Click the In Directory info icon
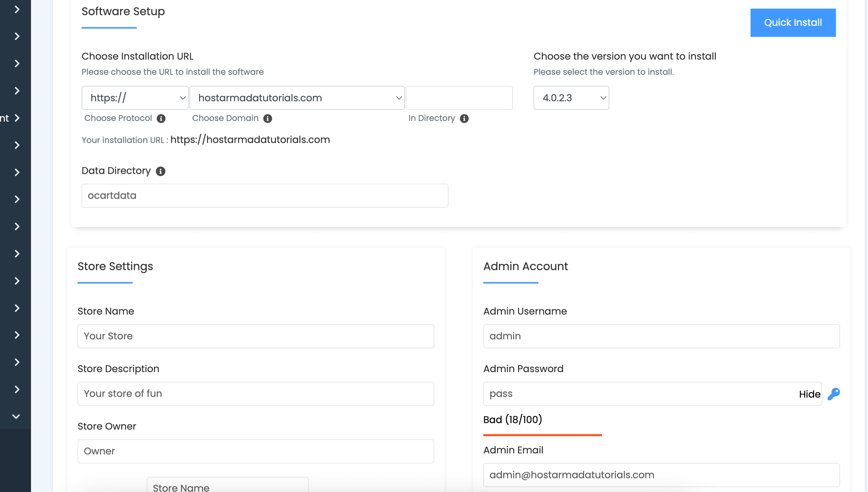Image resolution: width=868 pixels, height=492 pixels. tap(464, 119)
